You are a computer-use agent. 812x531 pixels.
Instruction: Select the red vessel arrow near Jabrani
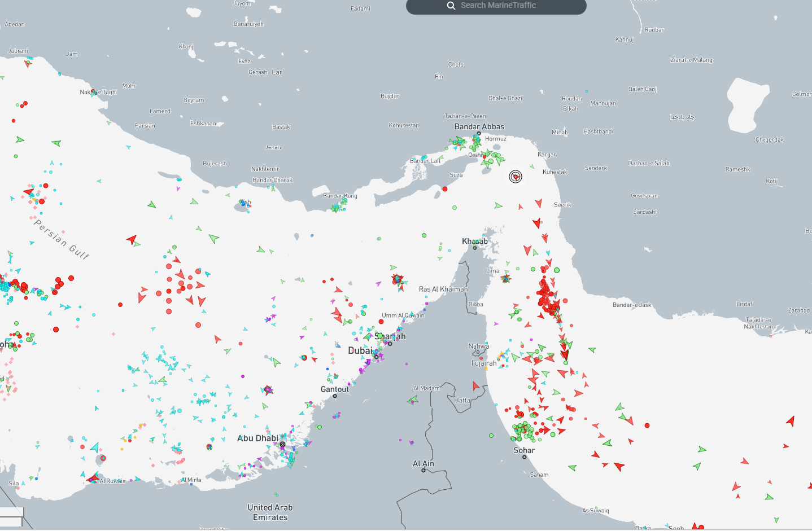[x=28, y=64]
